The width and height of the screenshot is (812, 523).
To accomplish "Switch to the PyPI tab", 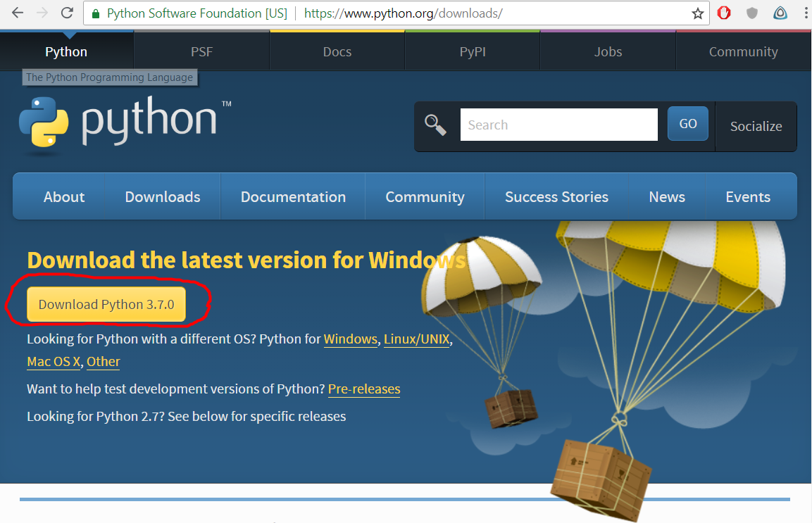I will (x=473, y=51).
